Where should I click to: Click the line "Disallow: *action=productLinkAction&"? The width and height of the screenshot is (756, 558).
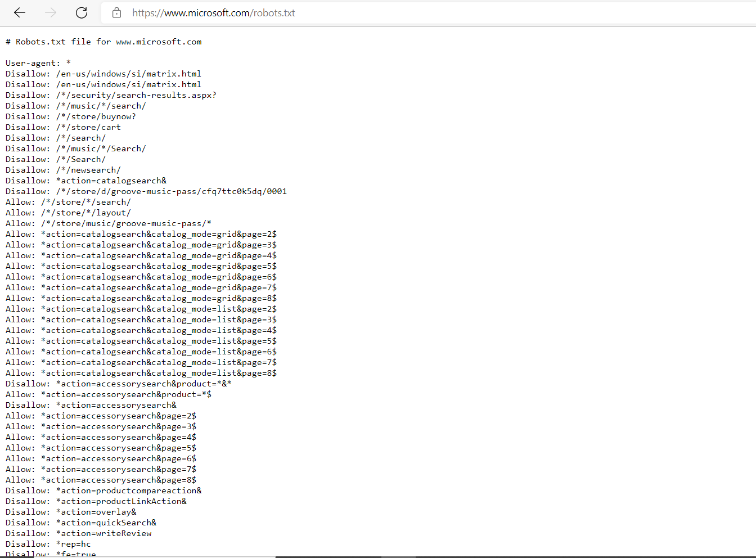pos(96,501)
